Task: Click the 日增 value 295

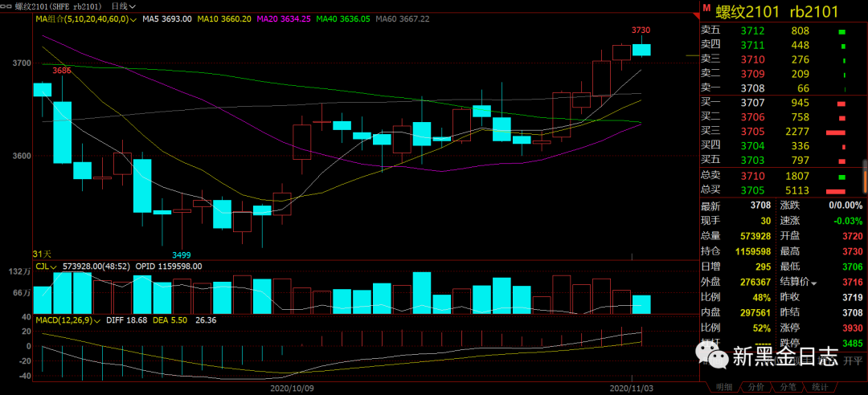Action: click(764, 267)
